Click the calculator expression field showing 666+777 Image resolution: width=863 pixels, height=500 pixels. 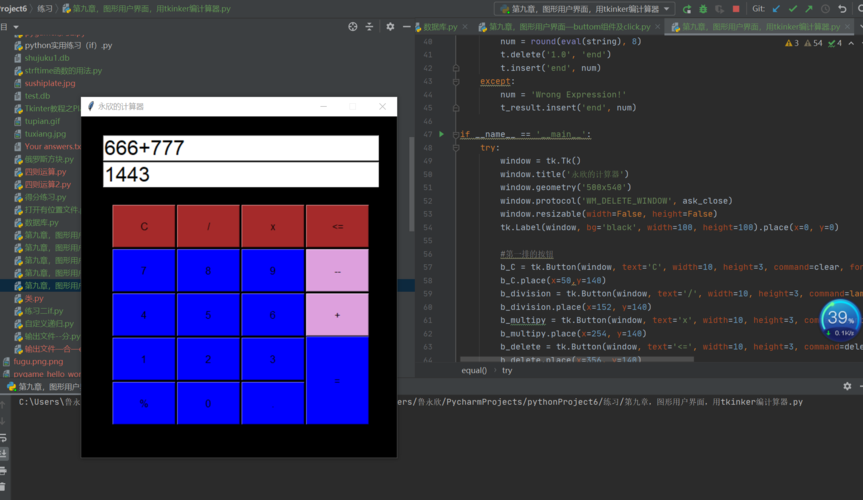point(241,148)
